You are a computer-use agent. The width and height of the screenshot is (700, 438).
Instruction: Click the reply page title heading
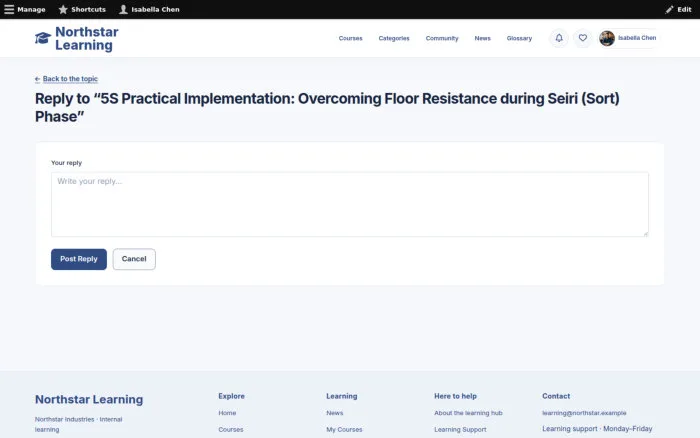pyautogui.click(x=327, y=108)
